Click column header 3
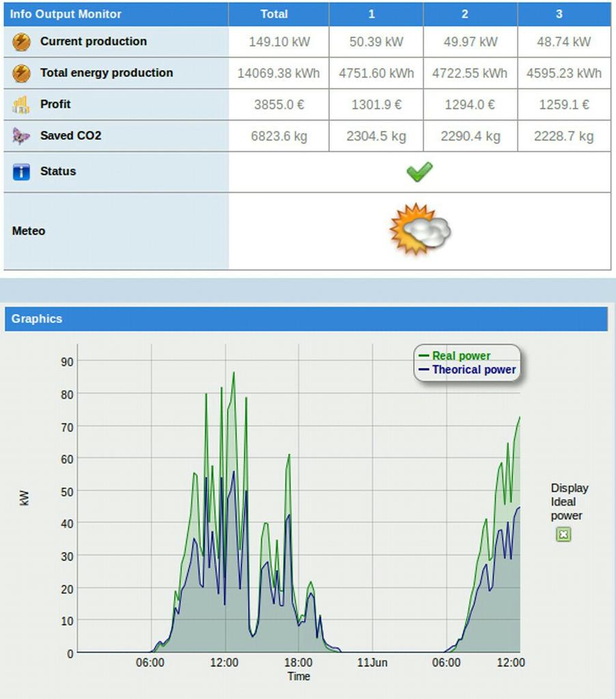 pos(559,14)
